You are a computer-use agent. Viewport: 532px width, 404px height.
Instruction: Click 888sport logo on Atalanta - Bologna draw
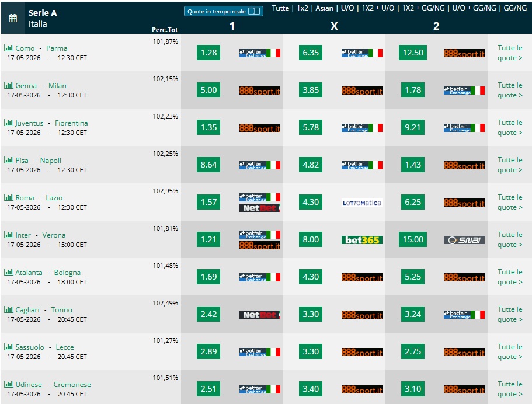(x=361, y=277)
